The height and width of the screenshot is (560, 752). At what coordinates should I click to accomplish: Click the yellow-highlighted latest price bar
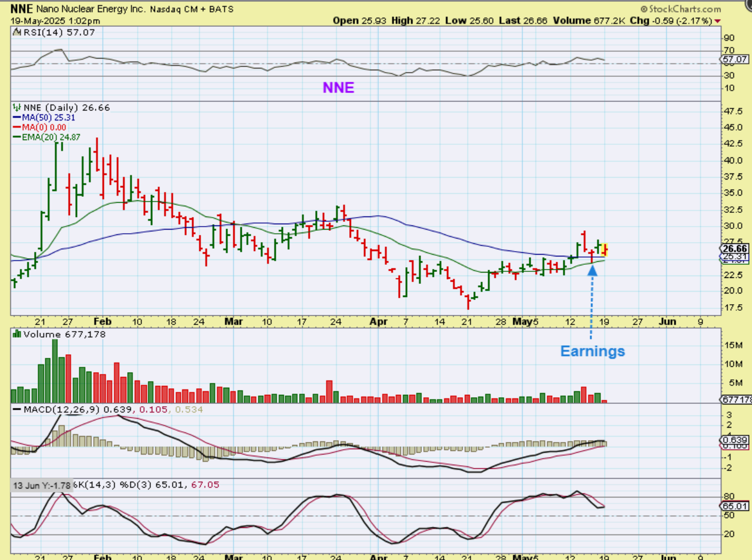click(605, 250)
